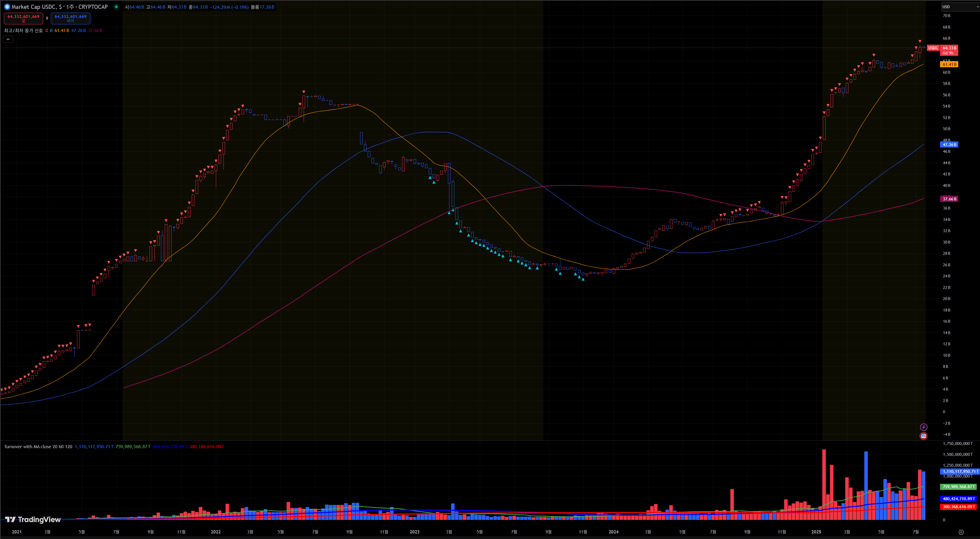
Task: Click the orange 61.41B moving average label
Action: pyautogui.click(x=949, y=64)
